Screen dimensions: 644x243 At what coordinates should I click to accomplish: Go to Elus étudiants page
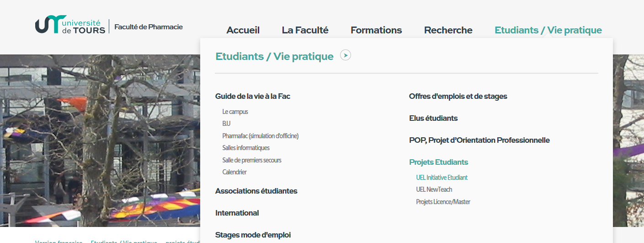pos(433,118)
